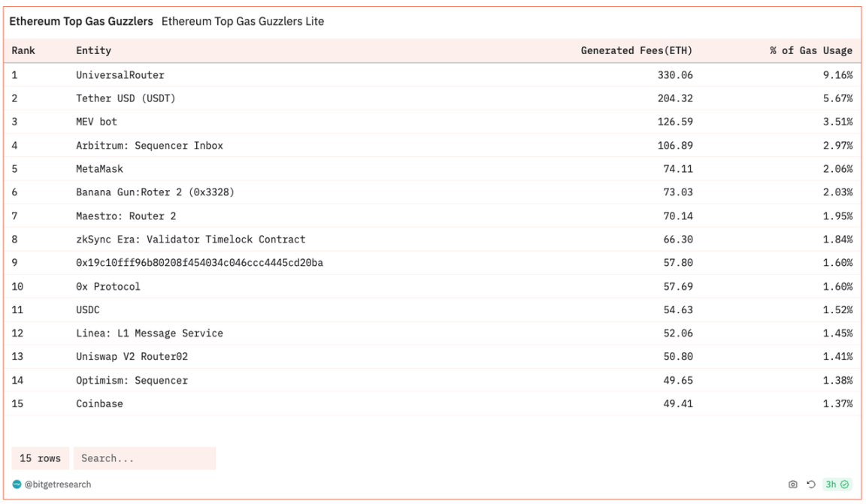Click the refresh query icon
866x504 pixels.
(811, 484)
